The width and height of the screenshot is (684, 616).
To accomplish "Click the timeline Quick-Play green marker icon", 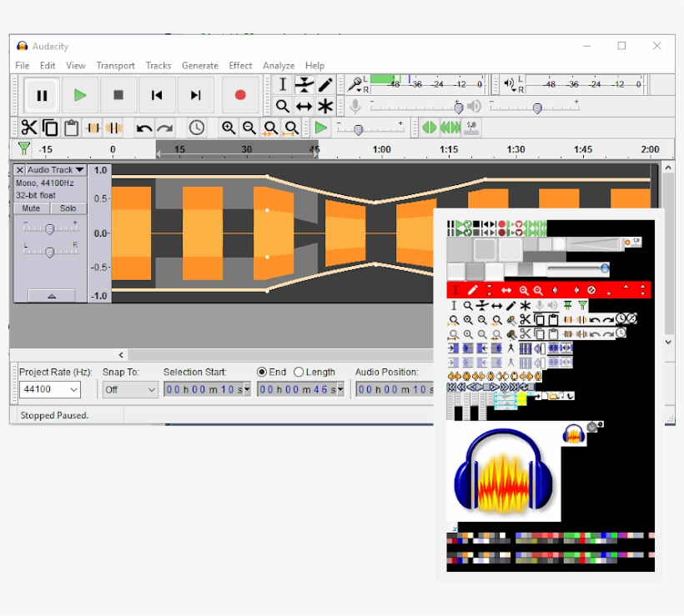I will (24, 148).
